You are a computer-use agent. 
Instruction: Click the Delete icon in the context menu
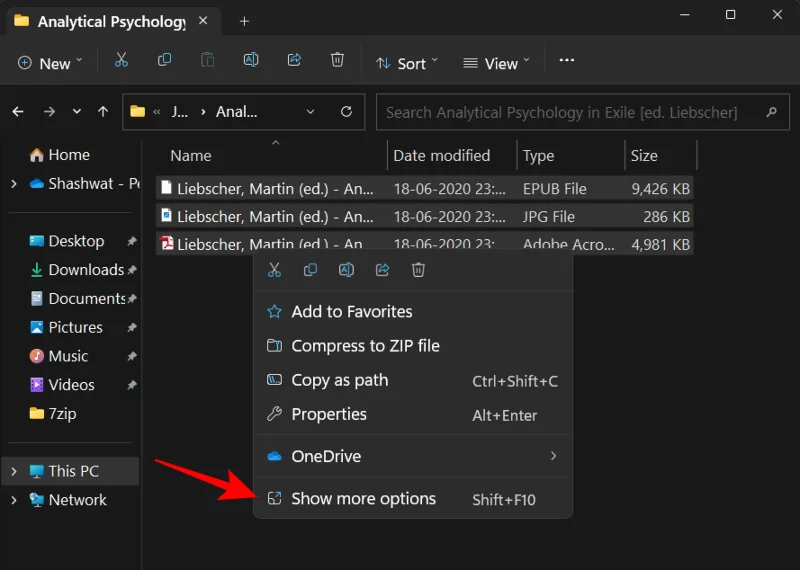point(418,270)
